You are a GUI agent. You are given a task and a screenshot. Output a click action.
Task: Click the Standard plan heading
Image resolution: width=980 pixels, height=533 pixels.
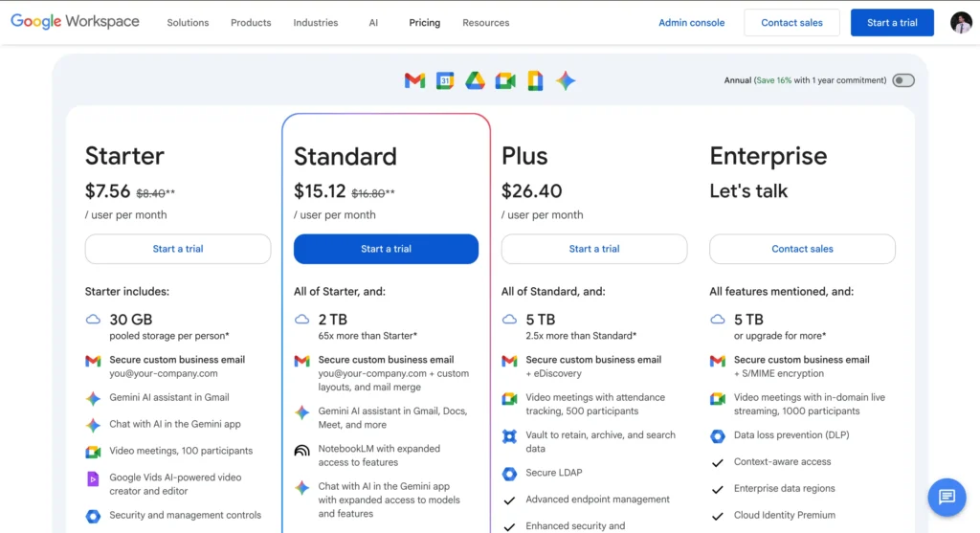coord(345,156)
